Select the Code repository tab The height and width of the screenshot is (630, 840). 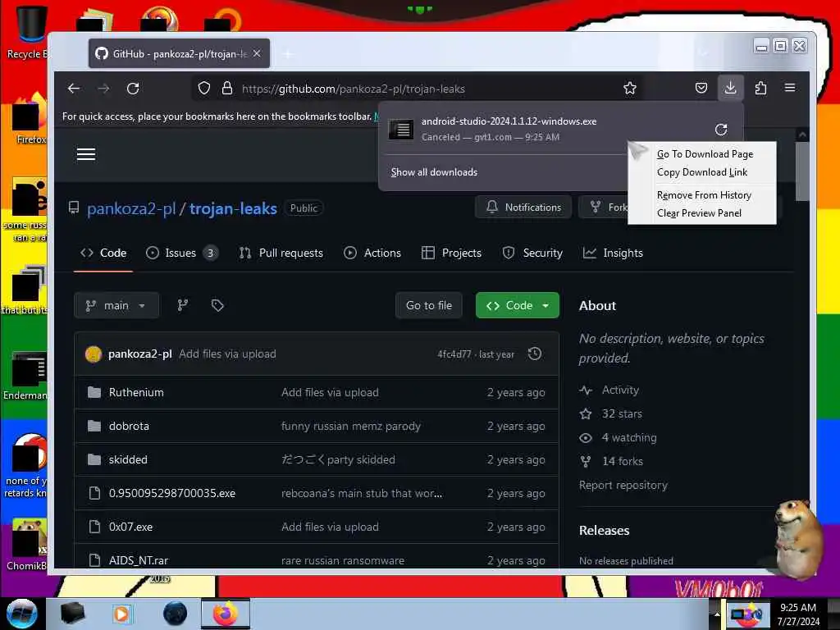pyautogui.click(x=103, y=253)
